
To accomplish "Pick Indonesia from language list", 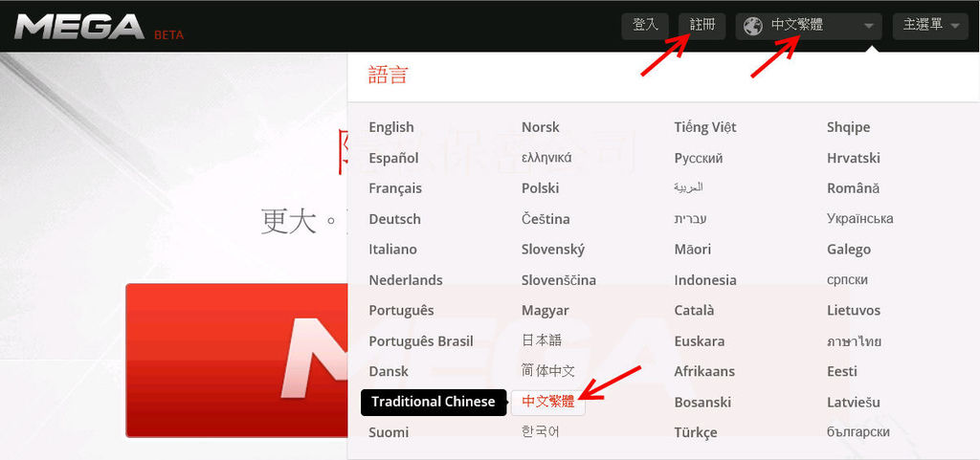I will click(705, 280).
